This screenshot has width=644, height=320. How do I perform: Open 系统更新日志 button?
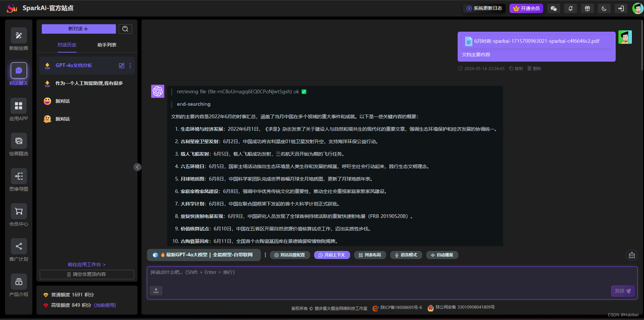(484, 8)
